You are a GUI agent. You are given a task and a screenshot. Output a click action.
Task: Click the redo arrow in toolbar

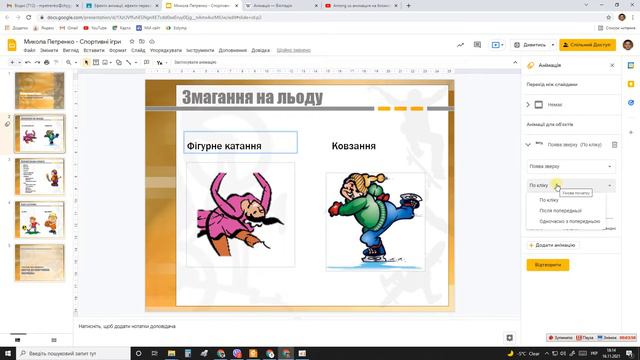(37, 62)
